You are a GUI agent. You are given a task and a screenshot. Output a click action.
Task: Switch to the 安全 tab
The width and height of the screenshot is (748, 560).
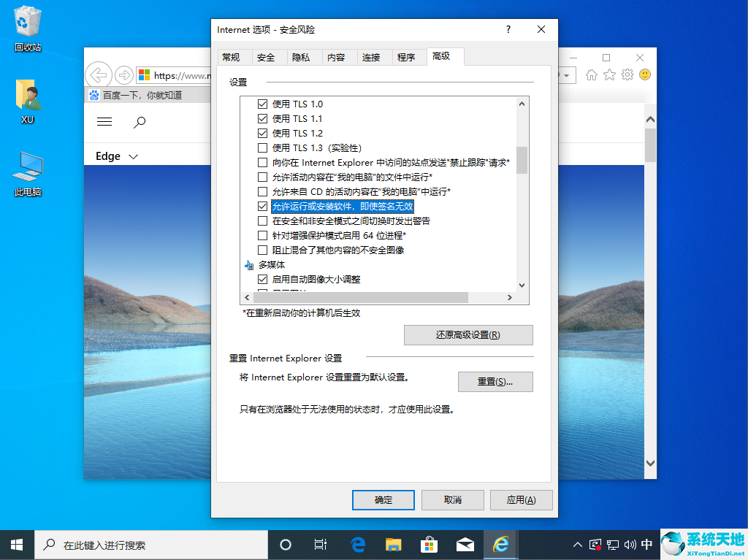click(264, 56)
